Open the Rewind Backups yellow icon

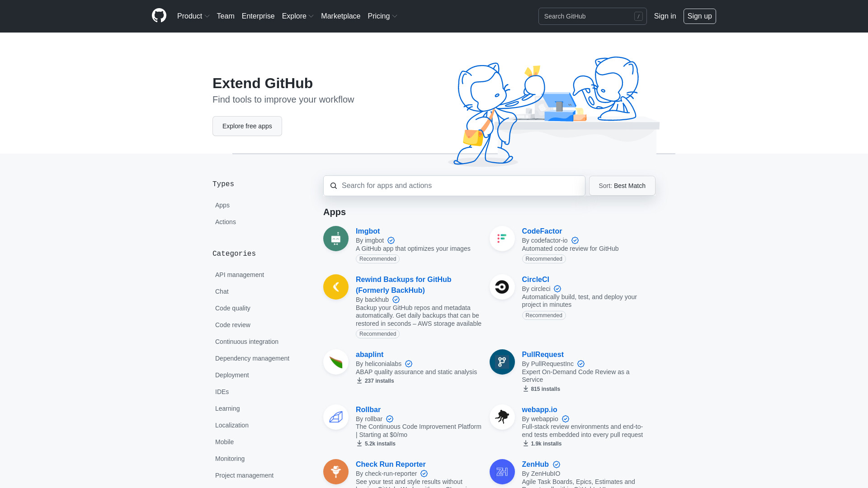pos(336,287)
